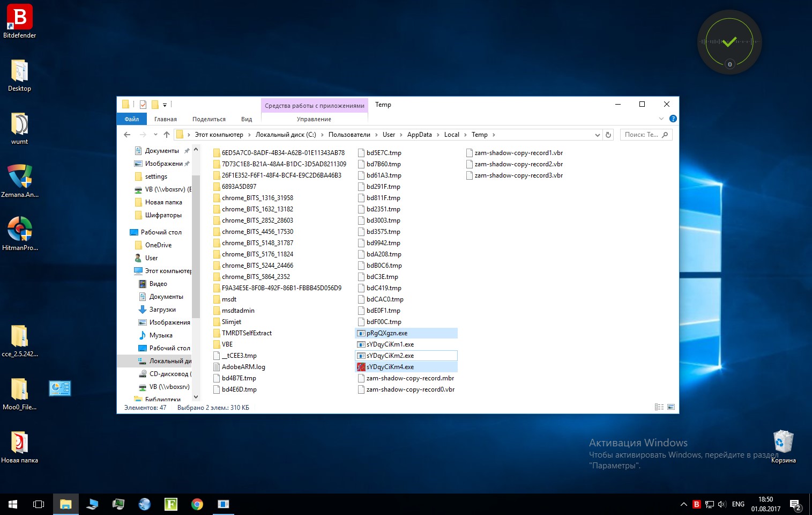The width and height of the screenshot is (812, 515).
Task: Open Explorer help via question mark icon
Action: pyautogui.click(x=673, y=119)
